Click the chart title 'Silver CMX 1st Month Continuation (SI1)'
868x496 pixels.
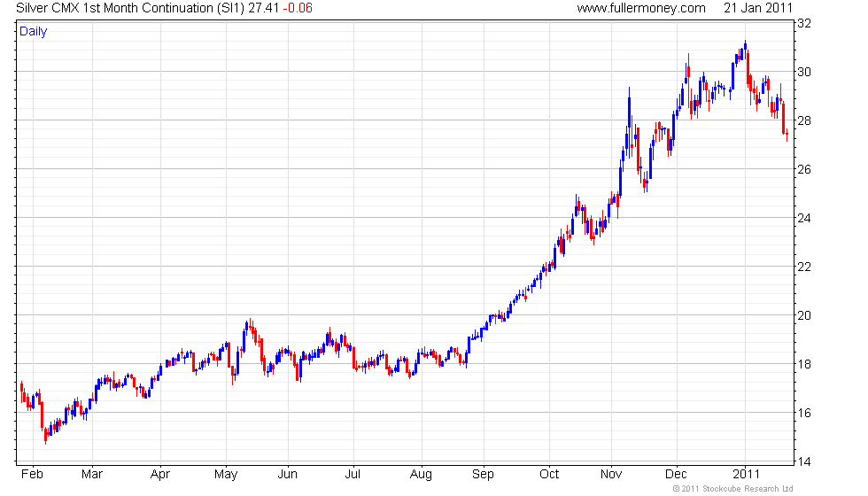click(x=130, y=8)
